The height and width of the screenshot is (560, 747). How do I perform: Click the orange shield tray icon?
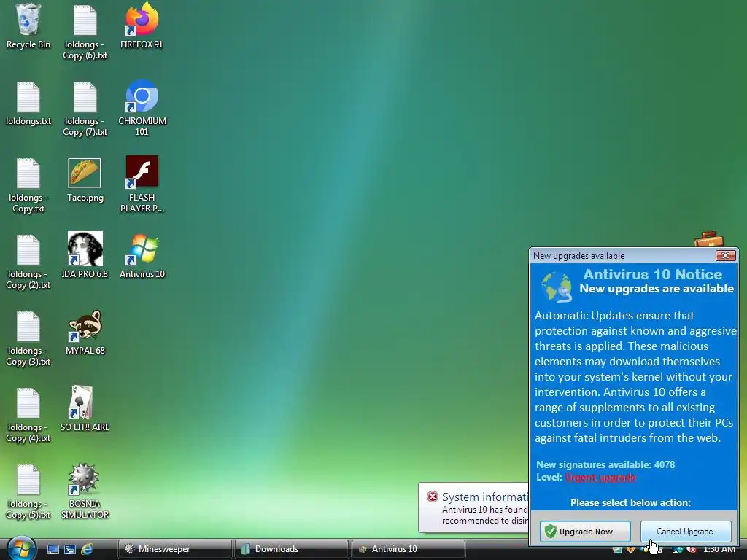pyautogui.click(x=631, y=550)
